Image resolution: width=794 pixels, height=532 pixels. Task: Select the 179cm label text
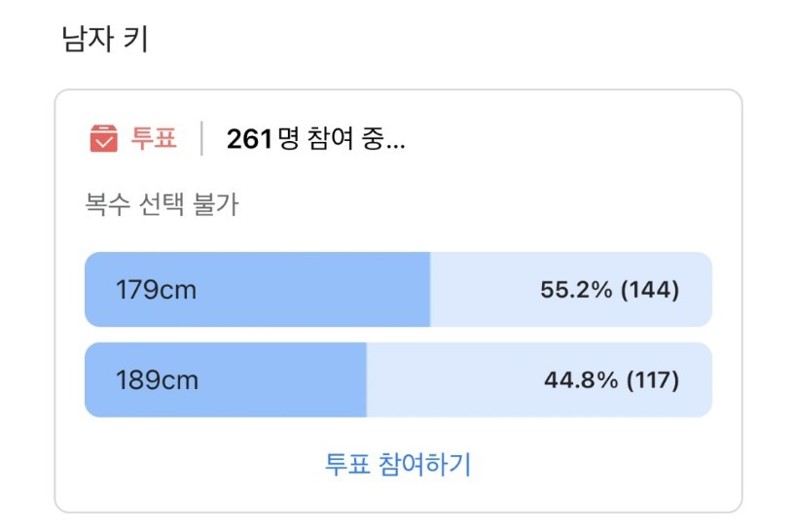coord(156,290)
